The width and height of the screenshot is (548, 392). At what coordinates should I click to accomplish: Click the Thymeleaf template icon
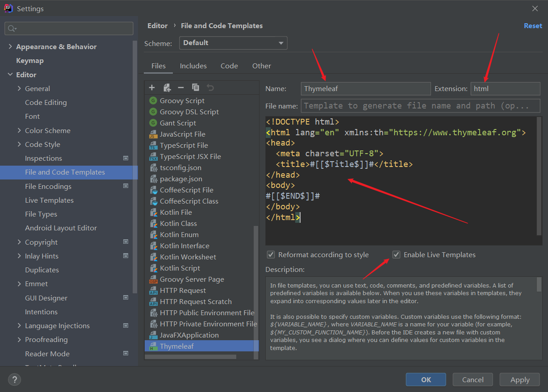153,346
